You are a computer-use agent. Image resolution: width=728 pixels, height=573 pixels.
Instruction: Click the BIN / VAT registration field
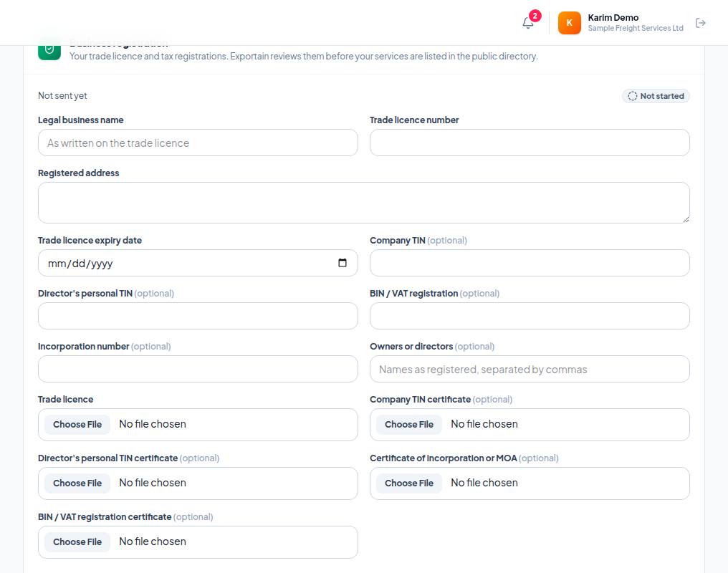530,316
